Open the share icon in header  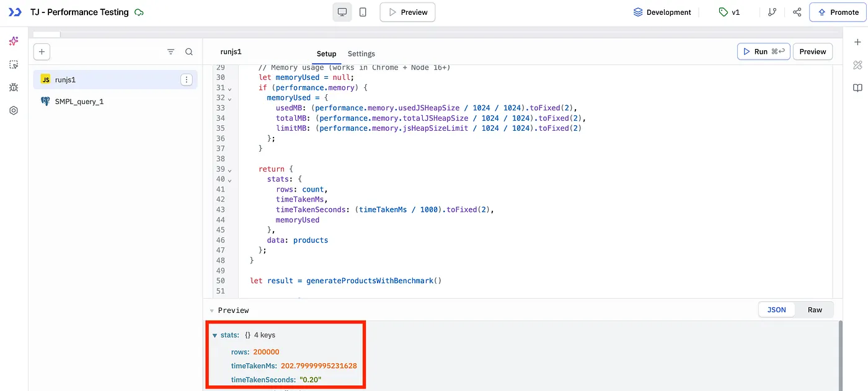[x=797, y=12]
